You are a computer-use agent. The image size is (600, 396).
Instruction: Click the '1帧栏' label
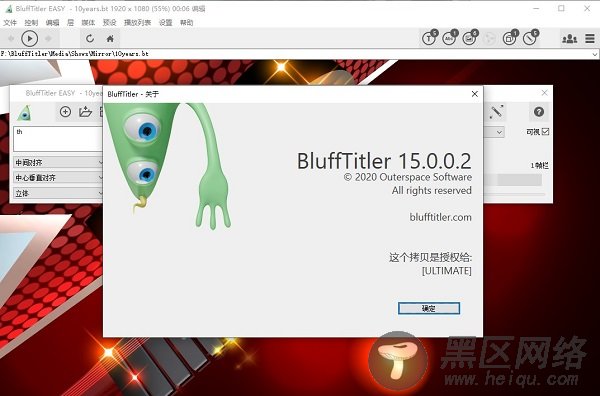[540, 165]
